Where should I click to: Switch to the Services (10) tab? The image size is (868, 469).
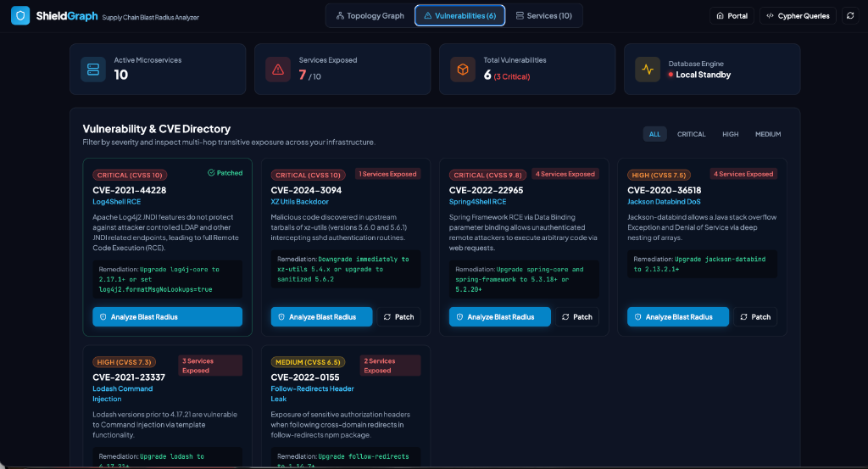tap(544, 15)
